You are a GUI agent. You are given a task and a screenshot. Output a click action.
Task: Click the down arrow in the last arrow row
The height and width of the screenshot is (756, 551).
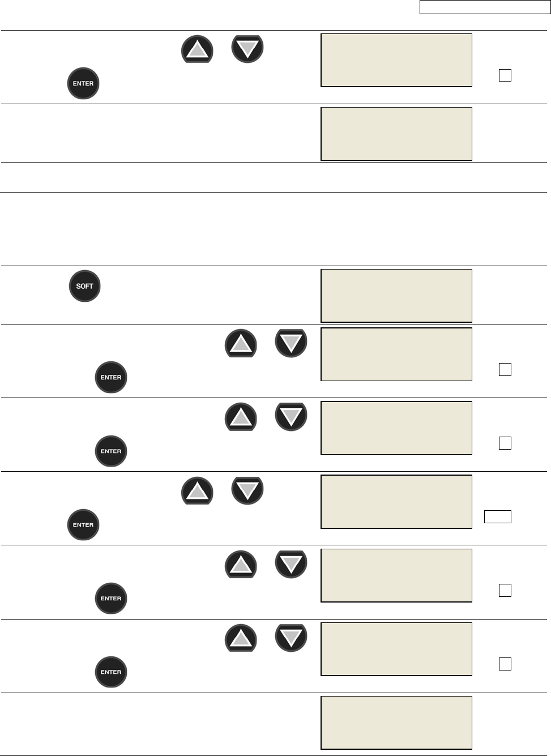(291, 638)
